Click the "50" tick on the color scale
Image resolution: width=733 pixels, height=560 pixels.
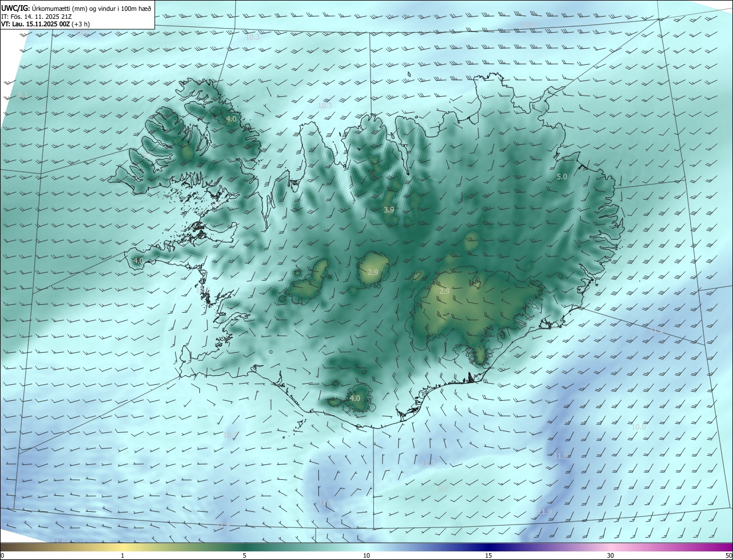[x=728, y=555]
